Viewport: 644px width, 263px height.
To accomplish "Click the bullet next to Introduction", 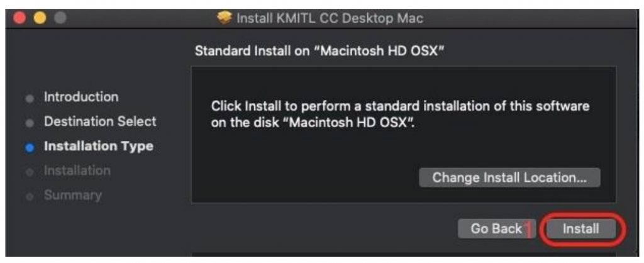I will click(30, 98).
